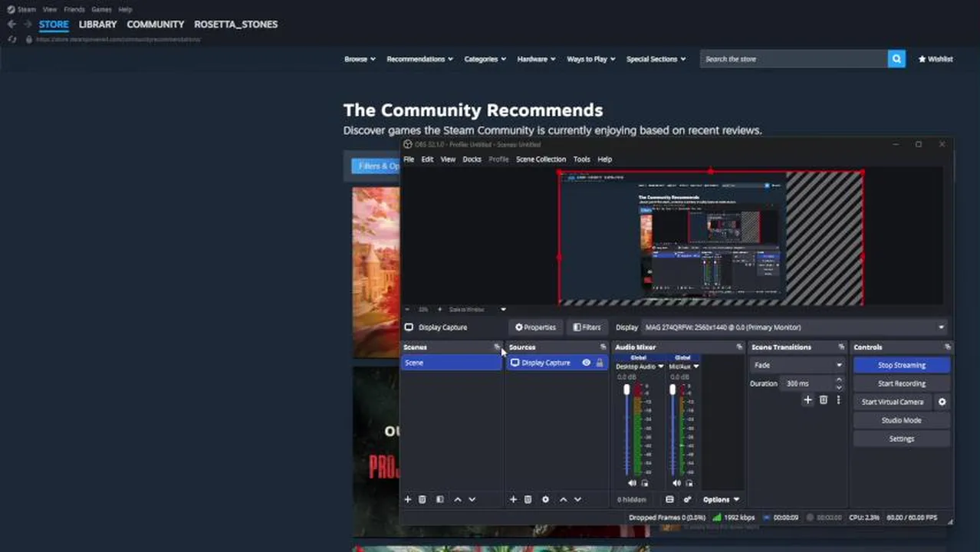Reload the Steam store page
This screenshot has height=552, width=980.
(x=12, y=39)
